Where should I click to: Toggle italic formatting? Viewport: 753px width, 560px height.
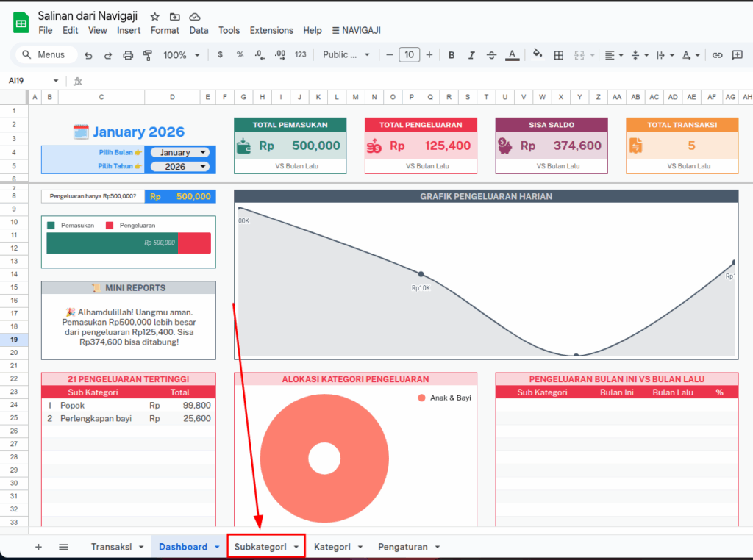[x=471, y=55]
